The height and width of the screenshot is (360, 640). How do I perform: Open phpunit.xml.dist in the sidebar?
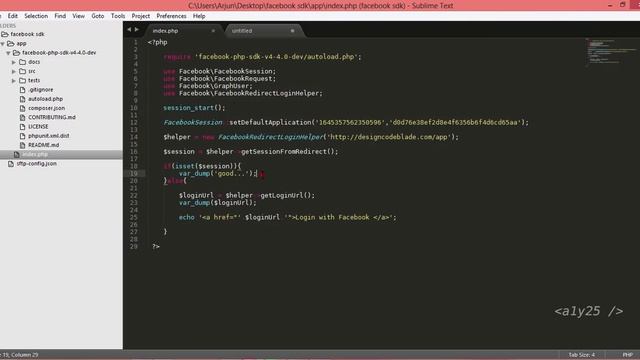pos(49,136)
